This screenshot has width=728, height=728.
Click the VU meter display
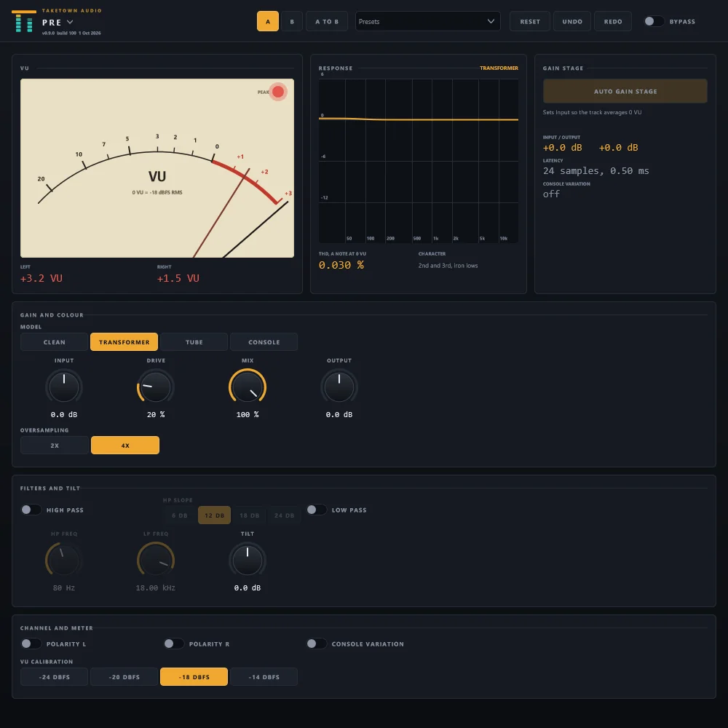click(157, 168)
